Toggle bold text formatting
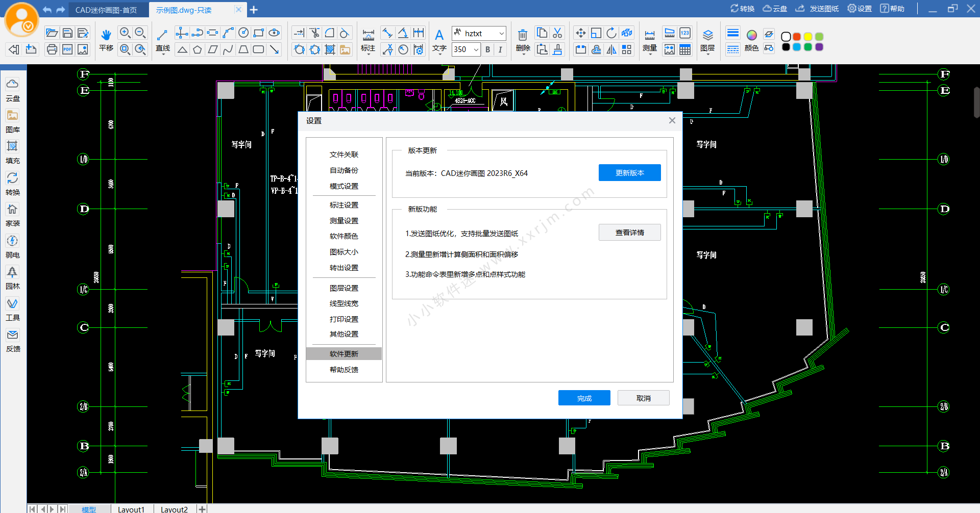 click(488, 49)
